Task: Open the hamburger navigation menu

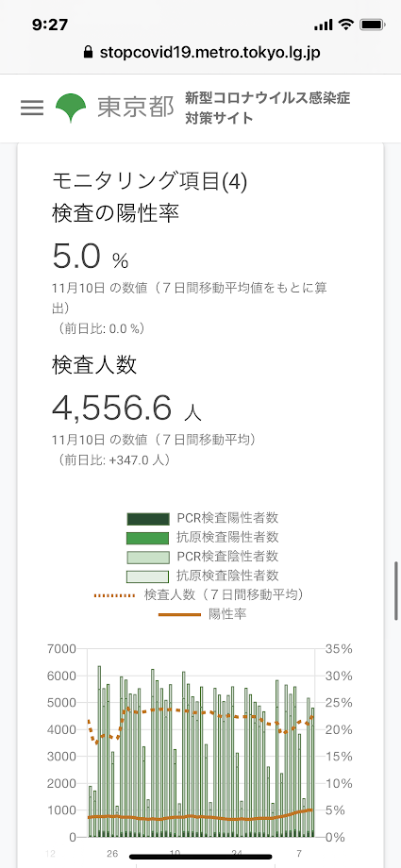Action: click(32, 108)
